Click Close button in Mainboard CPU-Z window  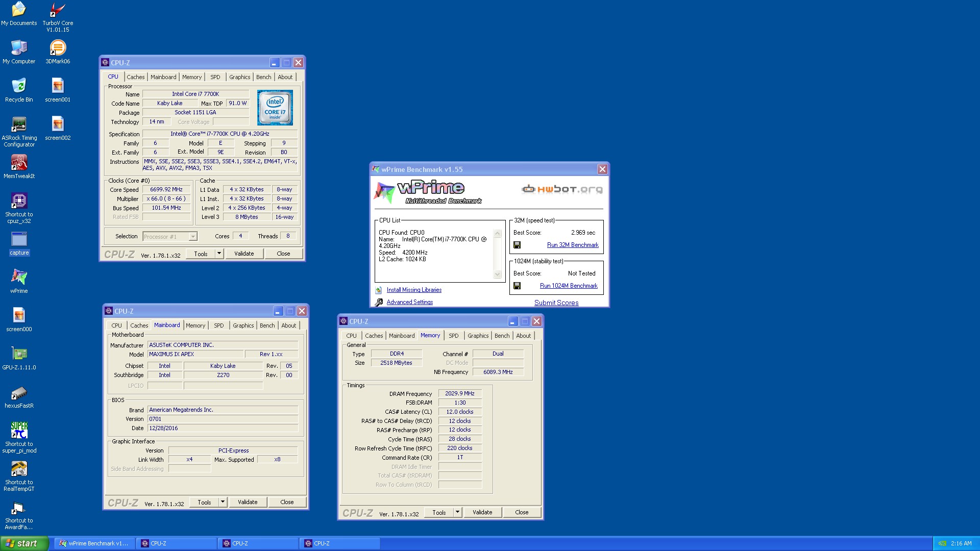[287, 502]
